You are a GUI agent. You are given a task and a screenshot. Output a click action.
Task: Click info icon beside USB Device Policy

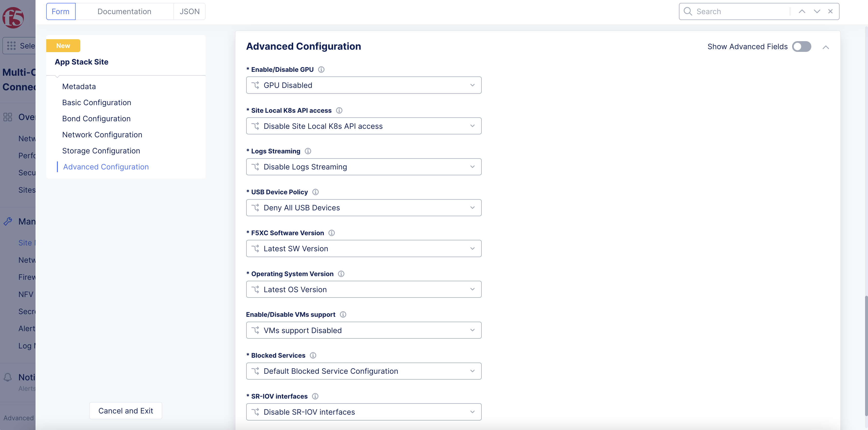tap(315, 192)
